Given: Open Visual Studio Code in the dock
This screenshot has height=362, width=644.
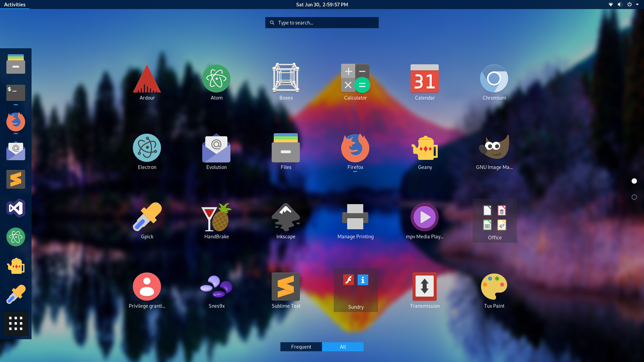Looking at the screenshot, I should [x=16, y=208].
